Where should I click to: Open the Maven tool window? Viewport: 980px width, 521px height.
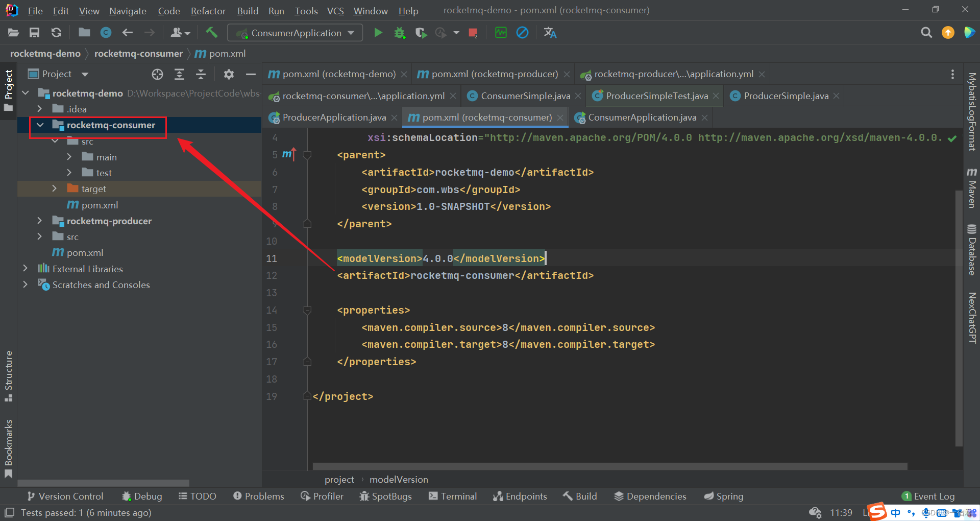(972, 187)
